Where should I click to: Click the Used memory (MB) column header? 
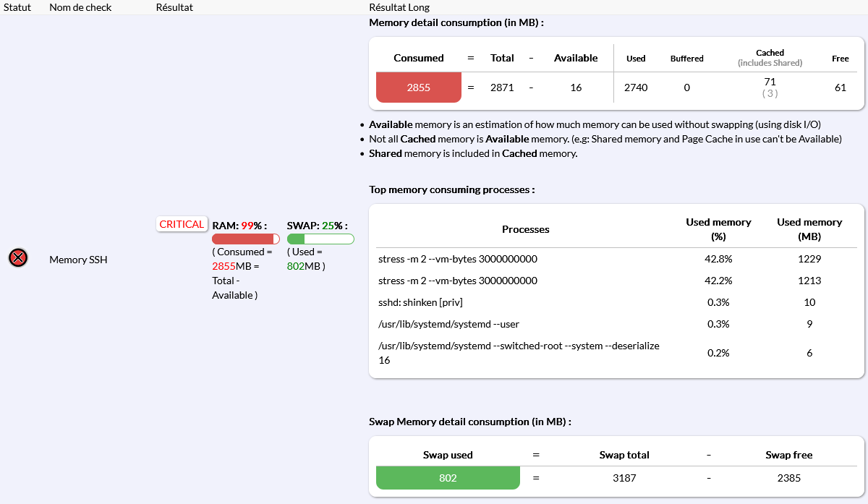point(809,228)
